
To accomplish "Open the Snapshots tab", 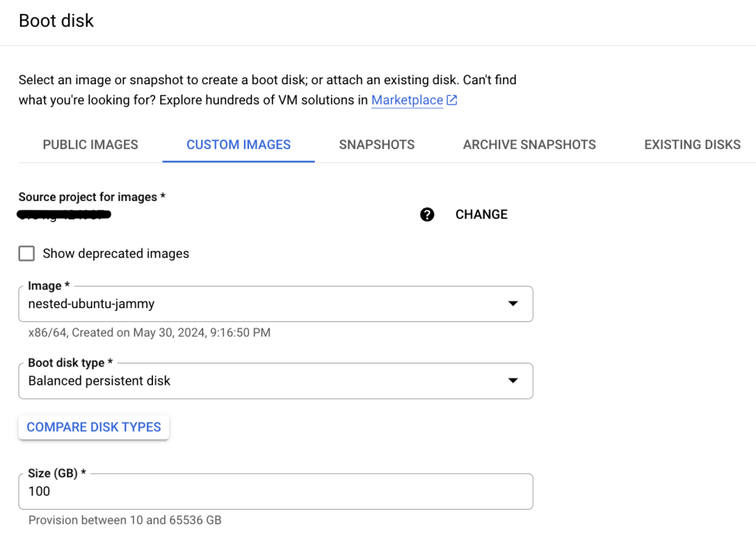I will point(377,145).
